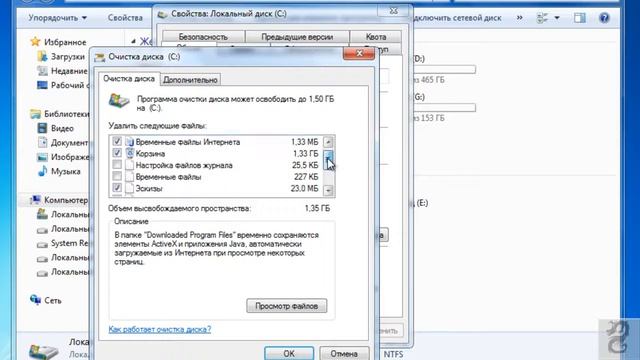The height and width of the screenshot is (360, 640).
Task: Enable Настройка файлов журнала checkbox
Action: pos(117,165)
